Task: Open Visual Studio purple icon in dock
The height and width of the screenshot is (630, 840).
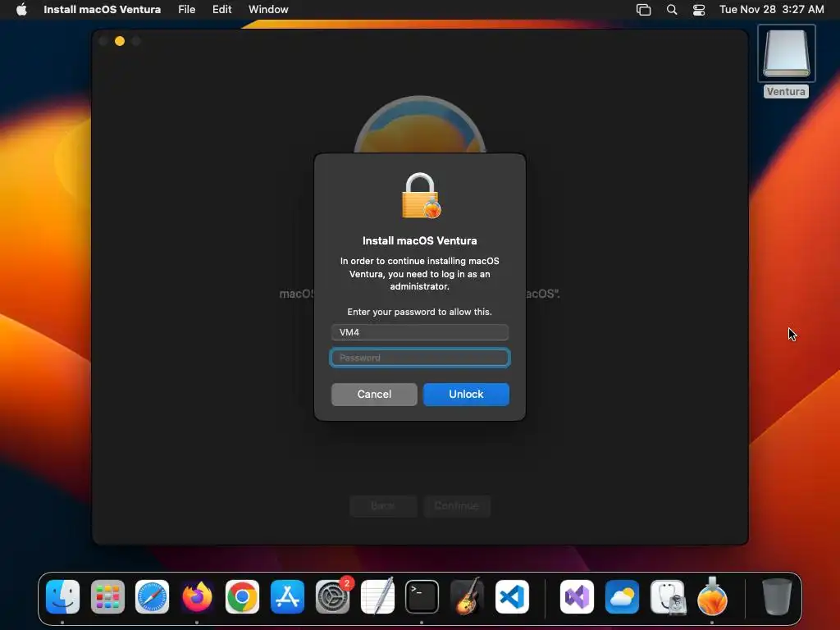Action: [x=577, y=597]
